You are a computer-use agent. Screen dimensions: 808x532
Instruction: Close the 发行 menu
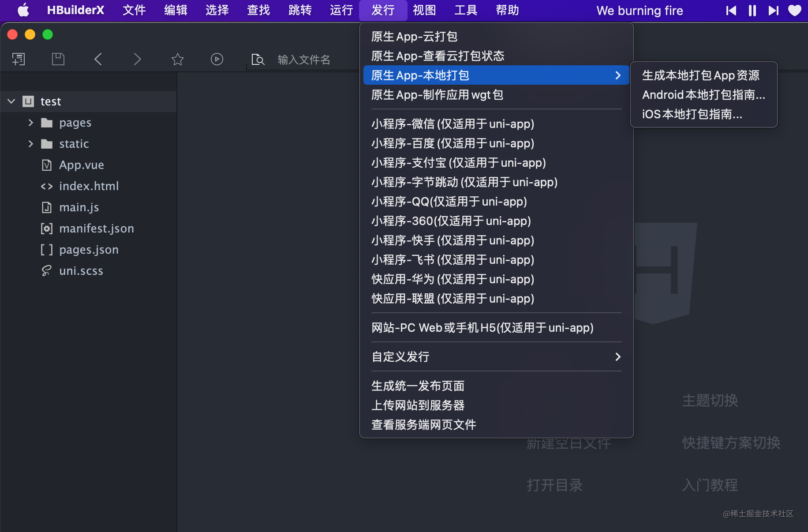[383, 10]
